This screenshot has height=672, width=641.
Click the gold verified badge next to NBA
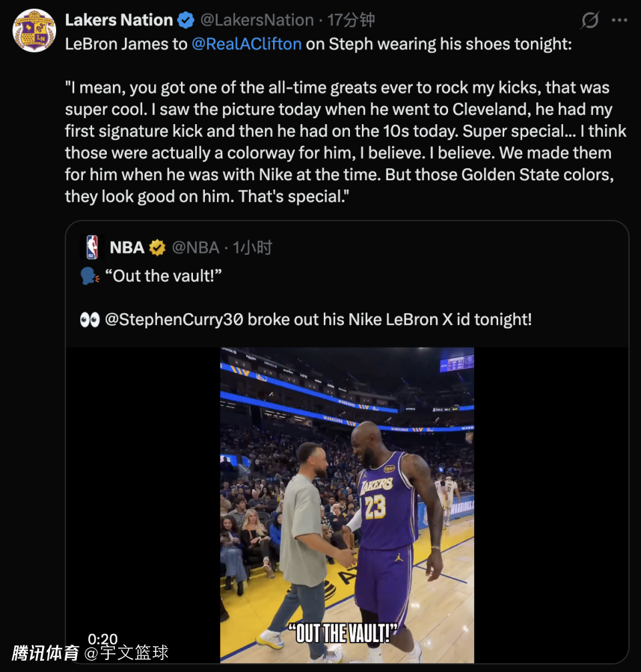[158, 248]
